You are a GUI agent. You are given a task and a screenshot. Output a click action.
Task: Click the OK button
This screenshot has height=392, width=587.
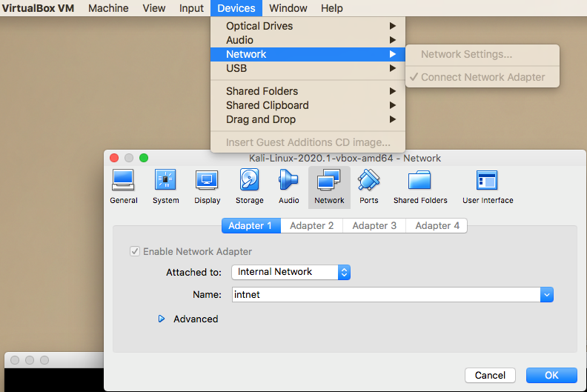point(551,375)
